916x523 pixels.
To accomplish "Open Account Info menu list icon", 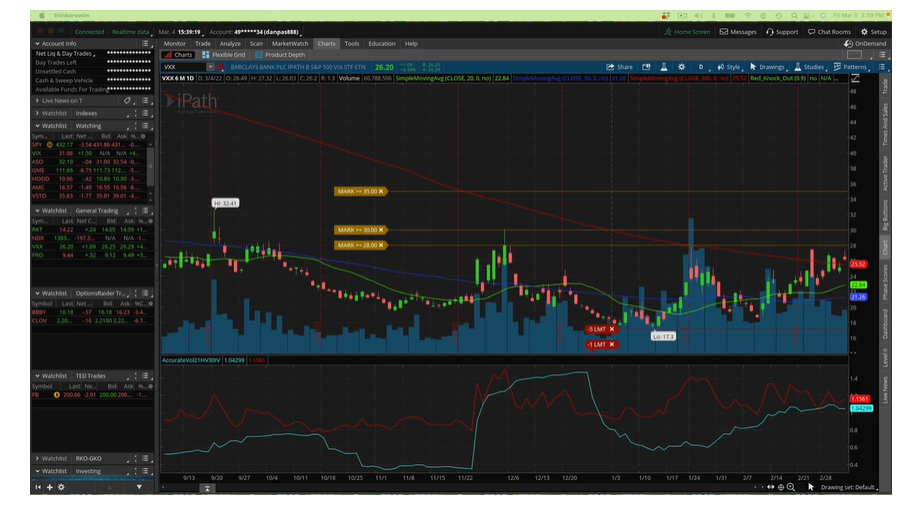I will point(145,43).
